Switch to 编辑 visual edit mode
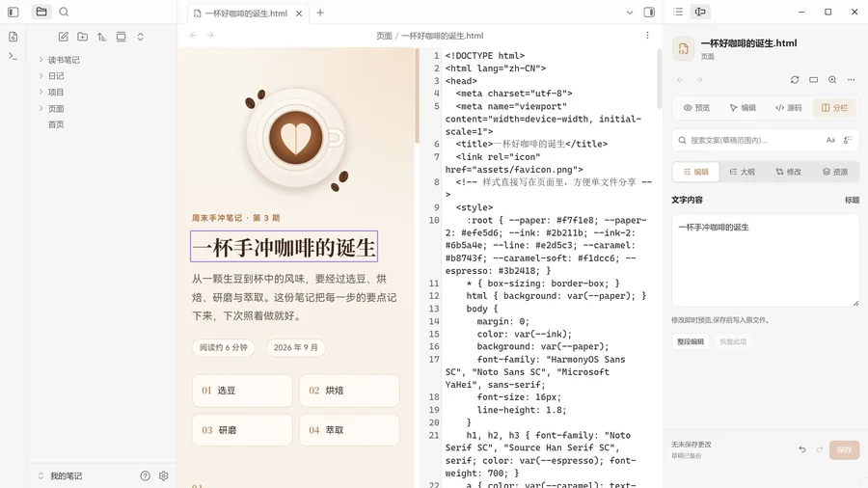Image resolution: width=868 pixels, height=488 pixels. click(743, 108)
